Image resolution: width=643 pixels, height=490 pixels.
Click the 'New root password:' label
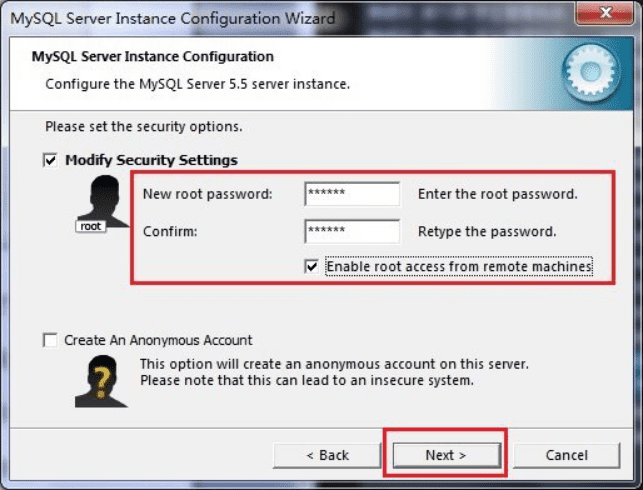[208, 194]
